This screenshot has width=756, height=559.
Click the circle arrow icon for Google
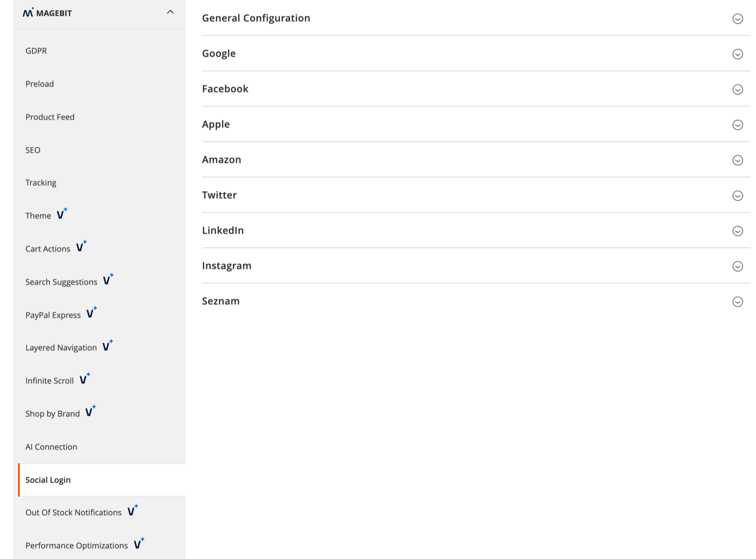point(738,54)
